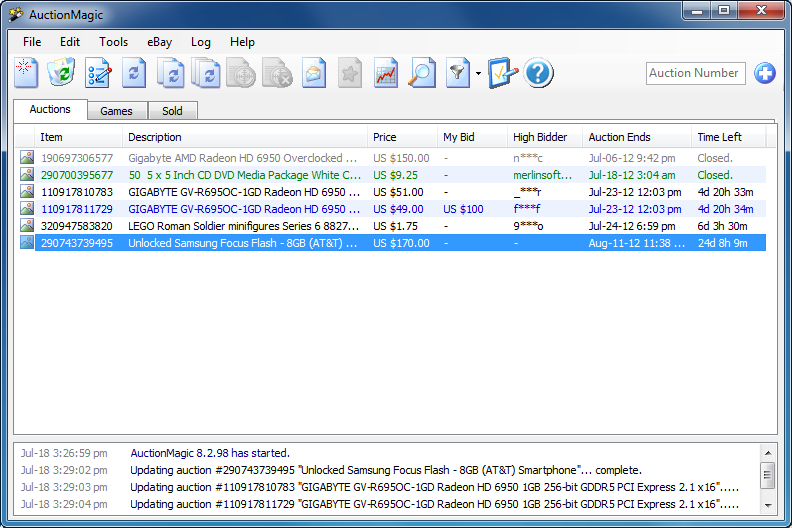Click the Jul-24-12 6:59 pm end date
This screenshot has height=528, width=792.
[632, 226]
